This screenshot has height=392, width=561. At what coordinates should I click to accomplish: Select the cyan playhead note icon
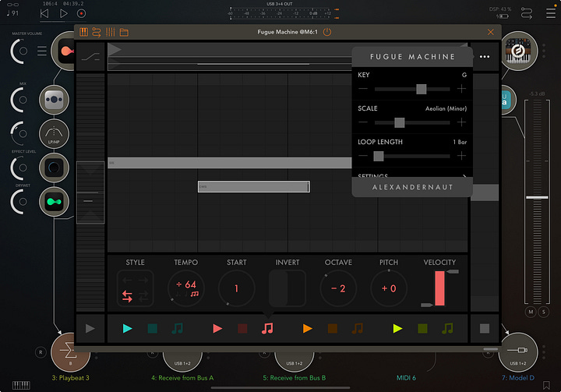coord(178,328)
